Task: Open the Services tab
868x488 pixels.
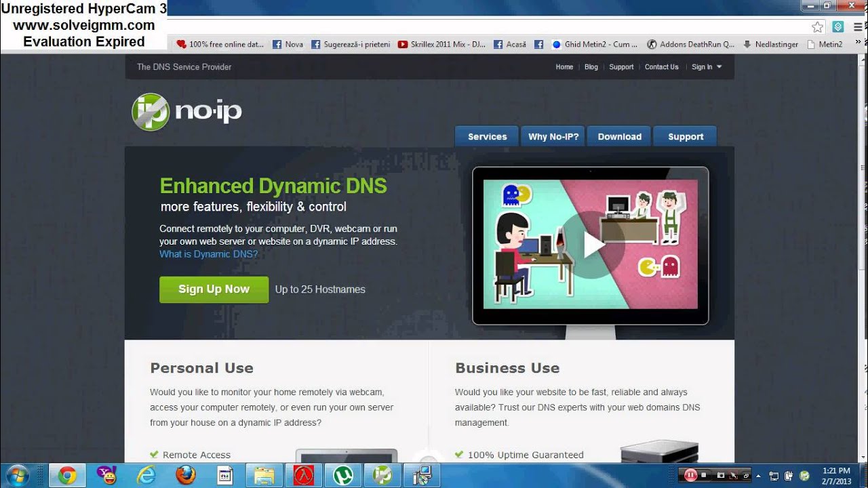Action: tap(487, 136)
